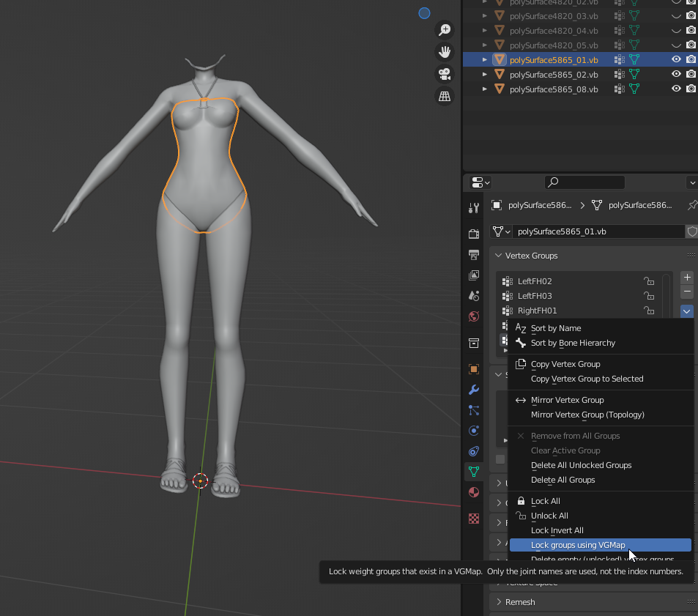Choose Sort by Bone Hierarchy
Viewport: 698px width, 616px height.
(x=601, y=344)
